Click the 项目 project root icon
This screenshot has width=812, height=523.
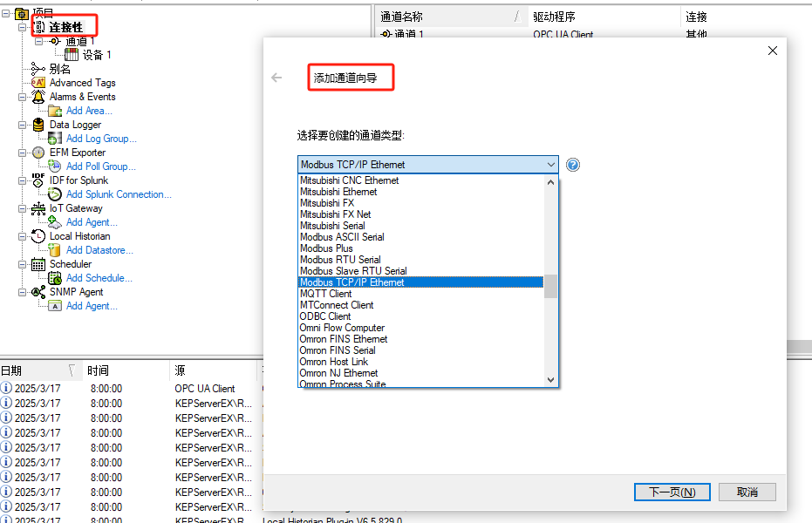click(x=22, y=14)
